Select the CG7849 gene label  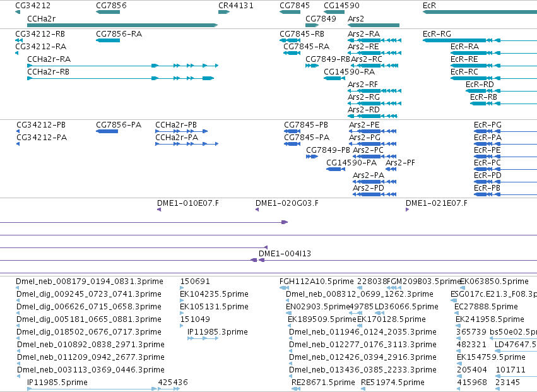click(x=321, y=18)
